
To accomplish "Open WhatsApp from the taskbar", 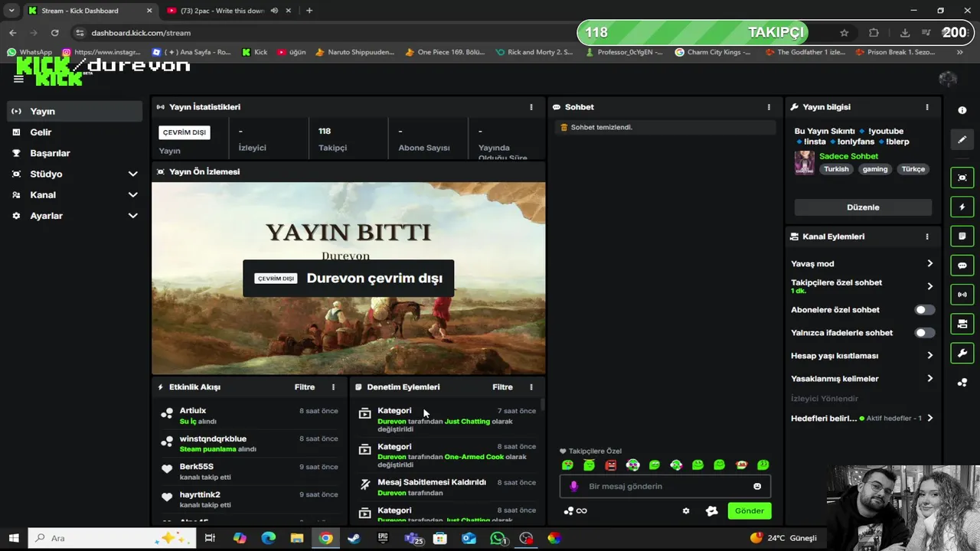I will pos(498,538).
